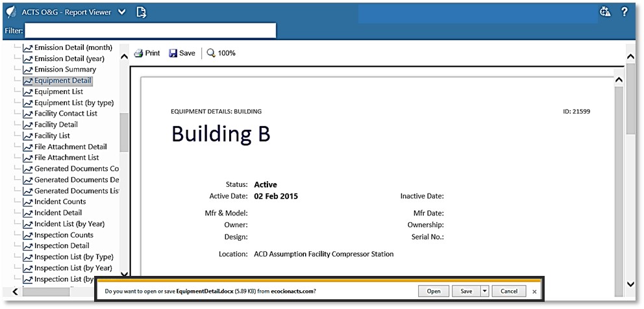The height and width of the screenshot is (309, 644).
Task: Open the Equipment List (by type) report
Action: [75, 103]
